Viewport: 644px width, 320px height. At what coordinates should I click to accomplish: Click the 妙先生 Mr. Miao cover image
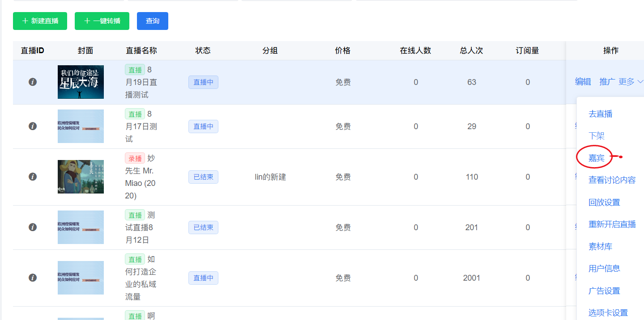[x=81, y=177]
